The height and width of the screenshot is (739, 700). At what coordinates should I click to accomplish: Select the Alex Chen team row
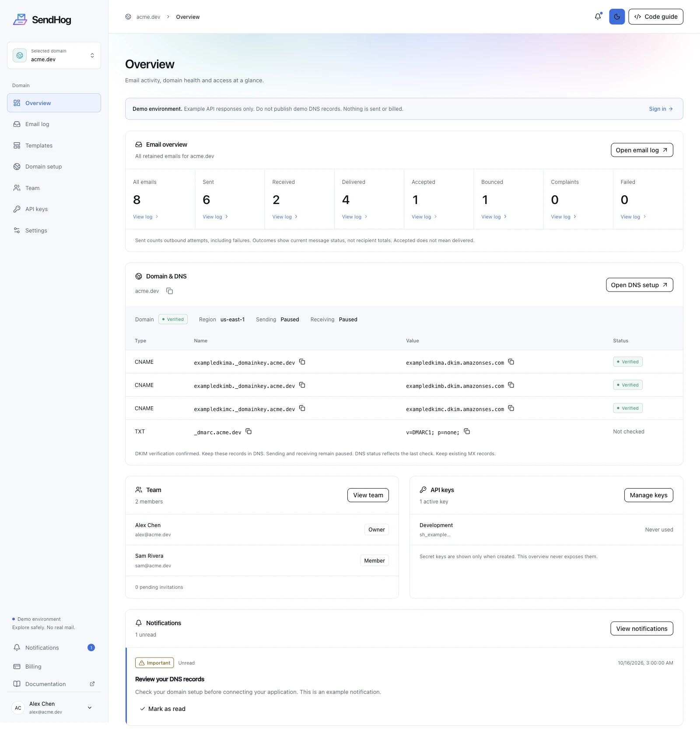coord(262,530)
